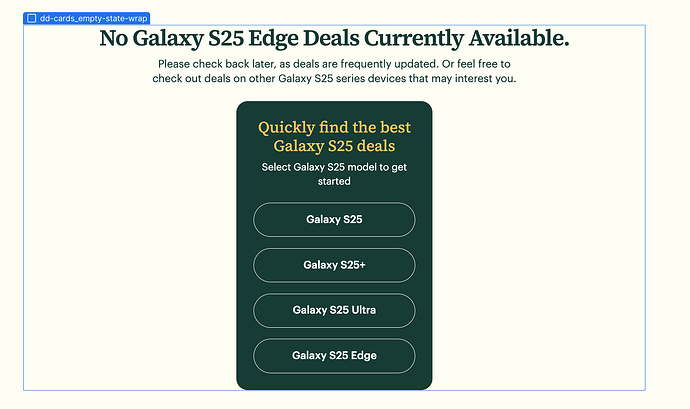This screenshot has height=409, width=690.
Task: Click the green card's empty area below Edge button
Action: pyautogui.click(x=334, y=381)
